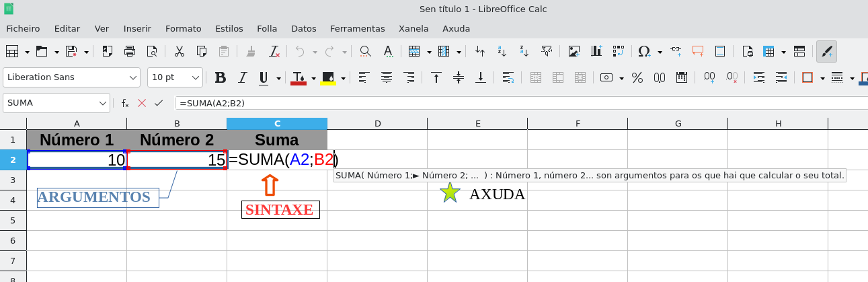The height and width of the screenshot is (282, 868).
Task: Toggle Print Preview icon
Action: tap(152, 51)
